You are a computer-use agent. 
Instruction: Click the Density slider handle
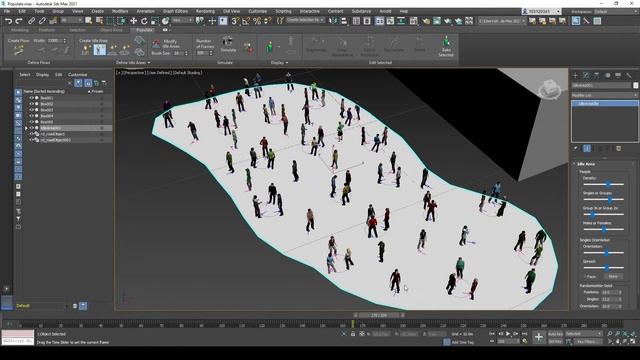tap(608, 184)
